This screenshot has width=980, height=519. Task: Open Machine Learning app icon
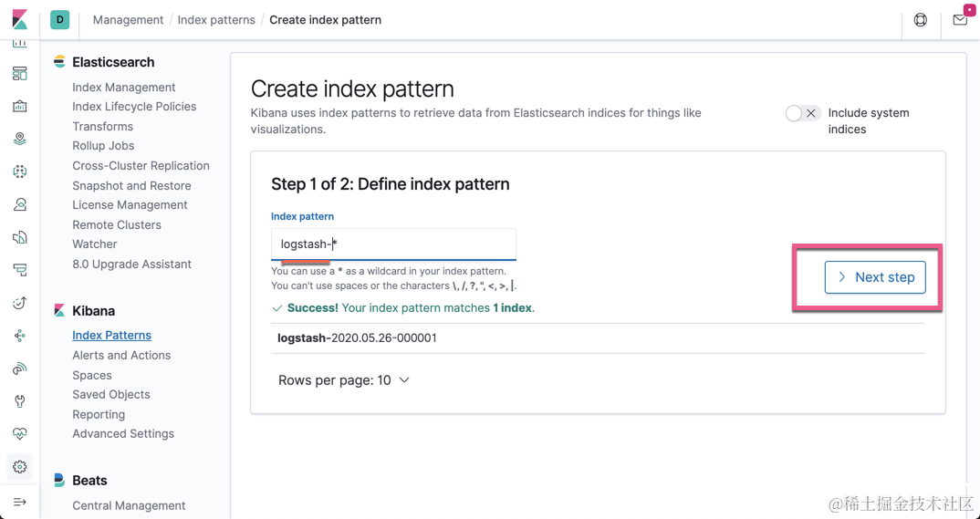[x=20, y=171]
